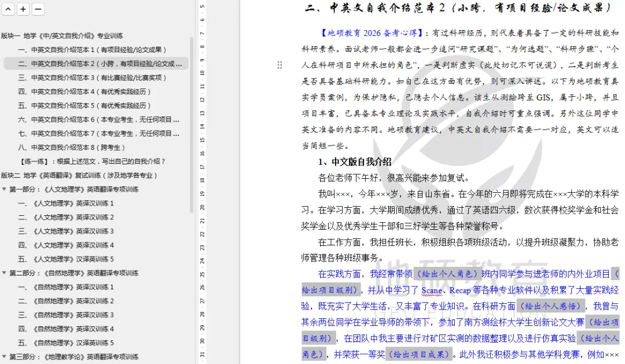Click the vertical ruler beside the page
The width and height of the screenshot is (625, 364).
[203, 182]
